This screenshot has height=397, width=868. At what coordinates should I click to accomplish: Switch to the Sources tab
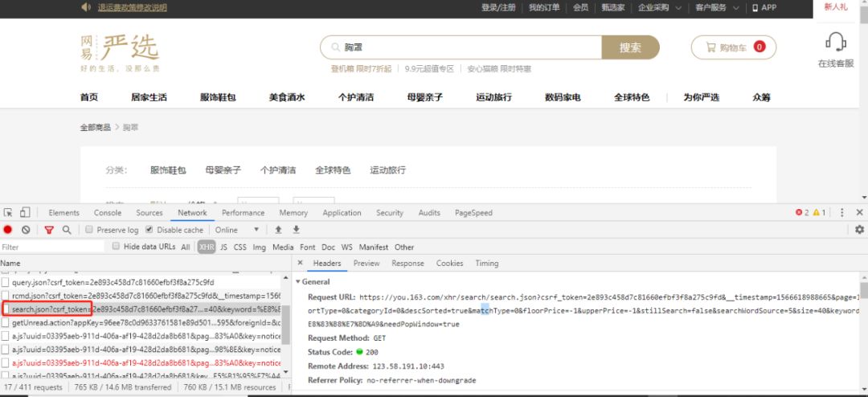[x=149, y=213]
